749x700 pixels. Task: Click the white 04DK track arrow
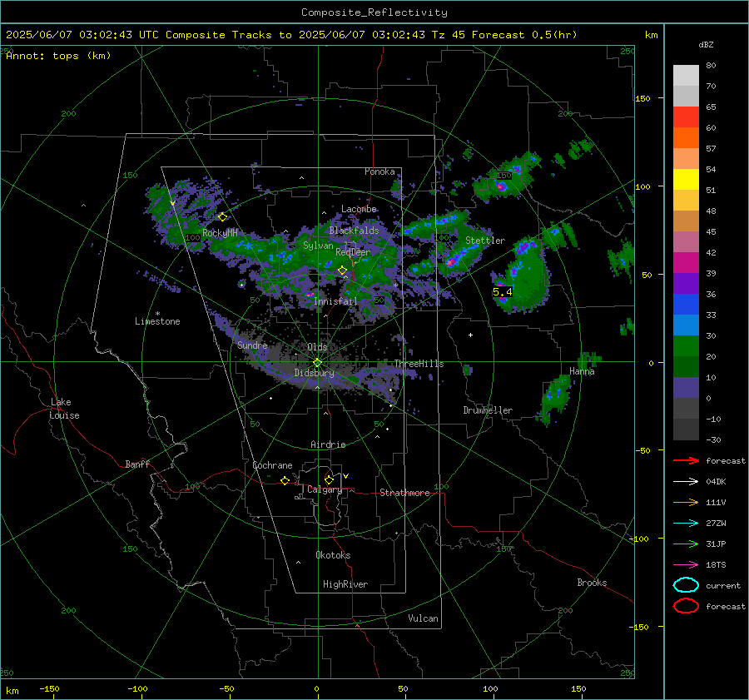tap(686, 482)
